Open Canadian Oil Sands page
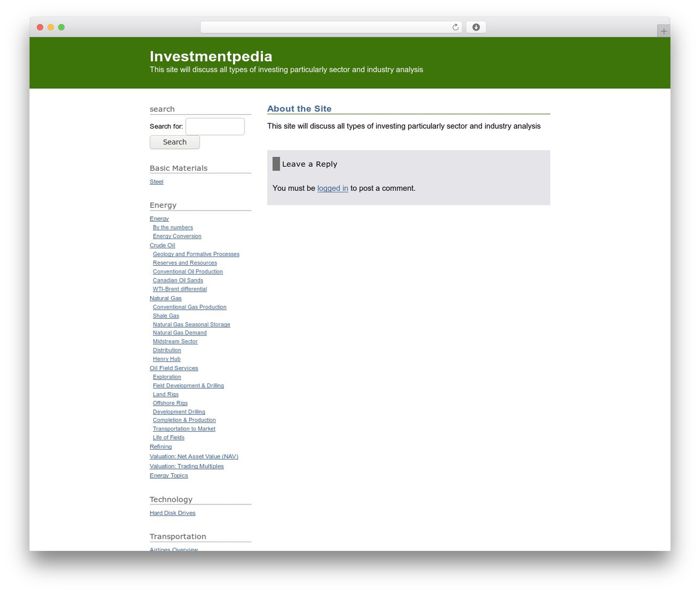Screen dimensions: 700x593 click(x=178, y=281)
